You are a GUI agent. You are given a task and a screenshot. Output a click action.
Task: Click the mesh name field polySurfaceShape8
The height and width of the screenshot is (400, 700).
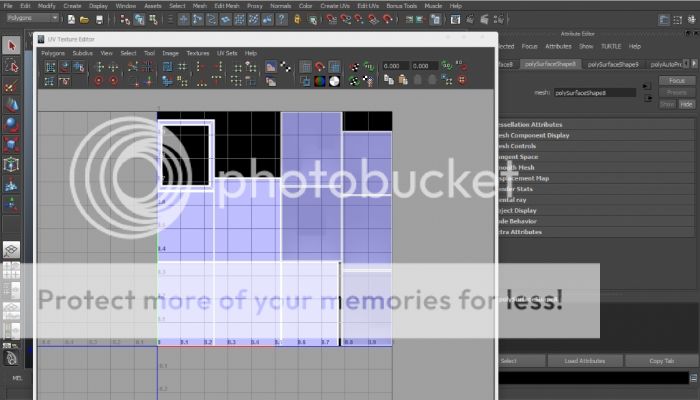[x=595, y=93]
